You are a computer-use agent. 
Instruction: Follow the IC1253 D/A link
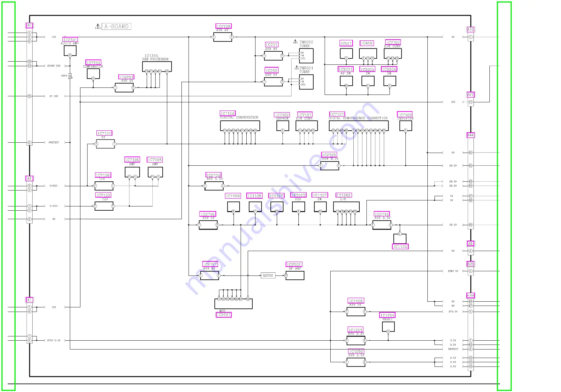point(344,195)
